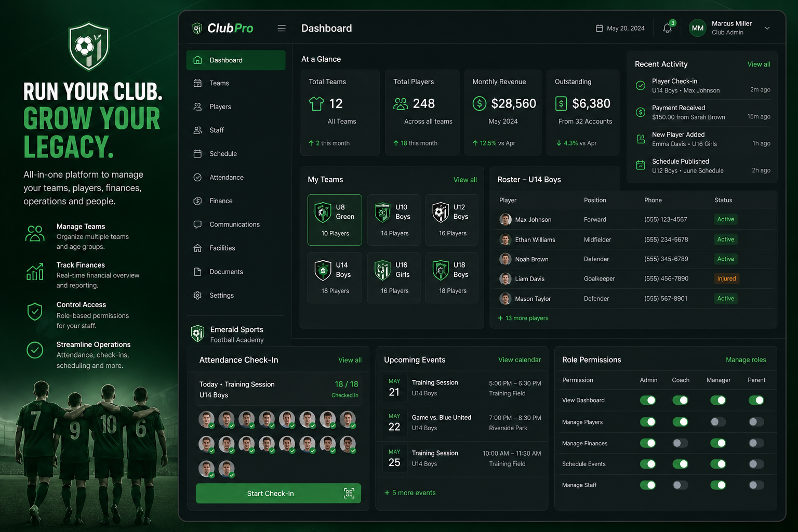Open the May 25 Training Session event
This screenshot has width=798, height=532.
pos(462,459)
